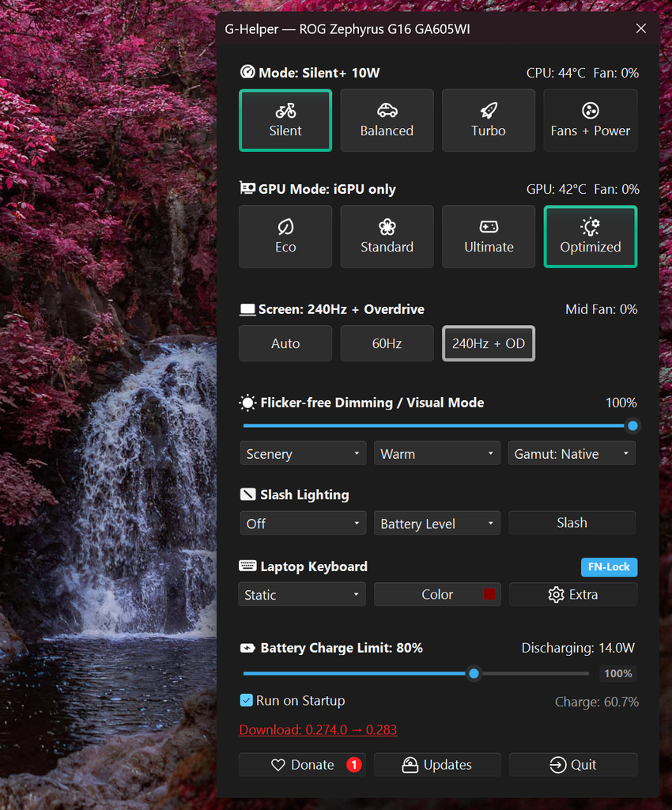Viewport: 672px width, 810px height.
Task: Open Fans + Power settings
Action: tap(591, 120)
